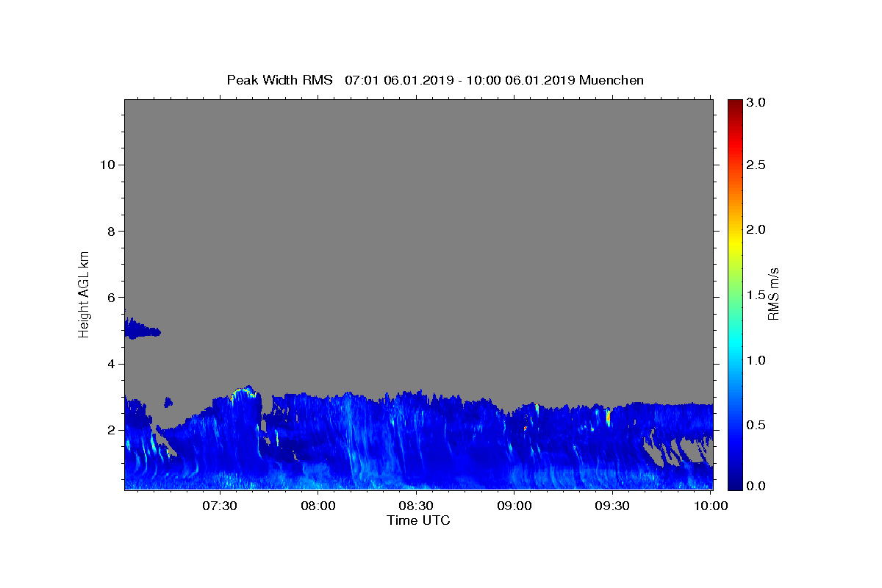Click the height axis label '4'

(x=110, y=364)
